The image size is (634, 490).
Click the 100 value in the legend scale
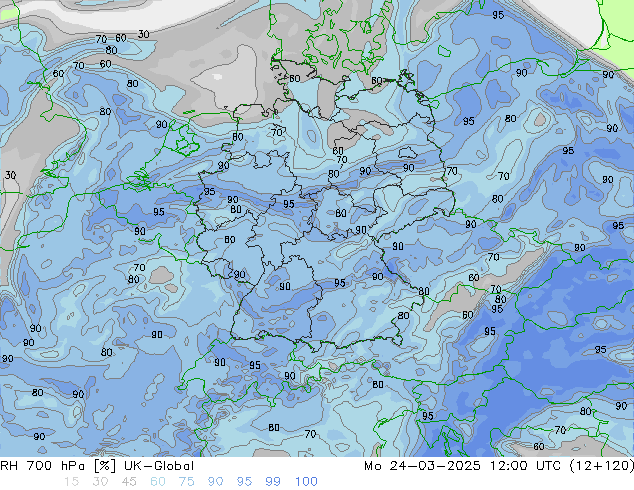tap(306, 482)
